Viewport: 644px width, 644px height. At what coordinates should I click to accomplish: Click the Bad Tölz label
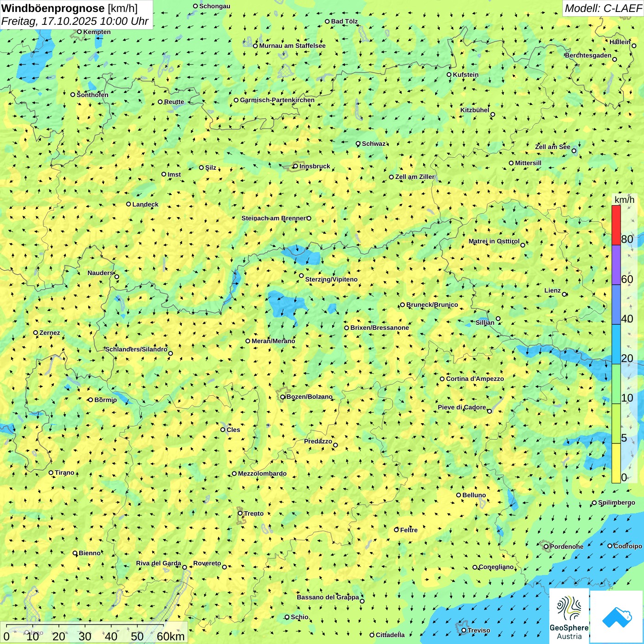(345, 21)
